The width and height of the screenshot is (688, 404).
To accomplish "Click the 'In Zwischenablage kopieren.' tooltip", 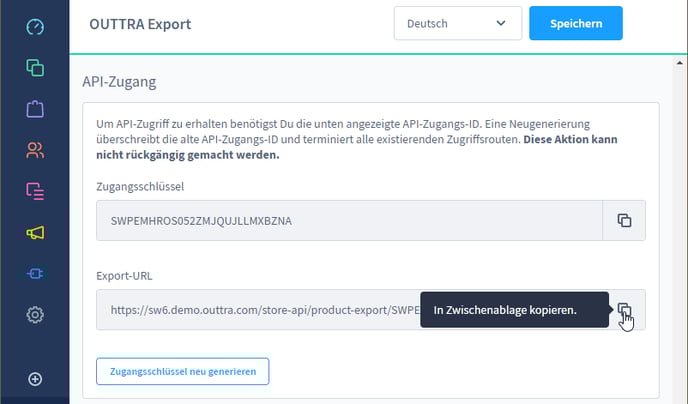I will pyautogui.click(x=515, y=310).
